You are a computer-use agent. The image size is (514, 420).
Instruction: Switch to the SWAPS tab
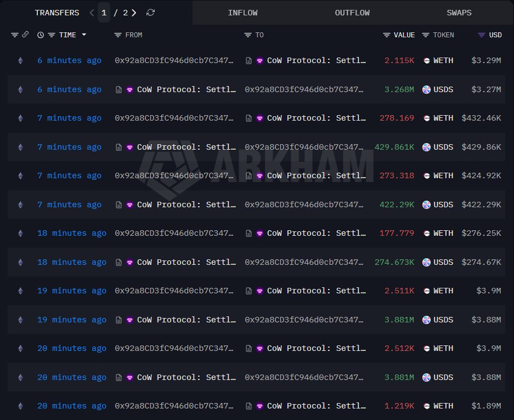tap(459, 13)
